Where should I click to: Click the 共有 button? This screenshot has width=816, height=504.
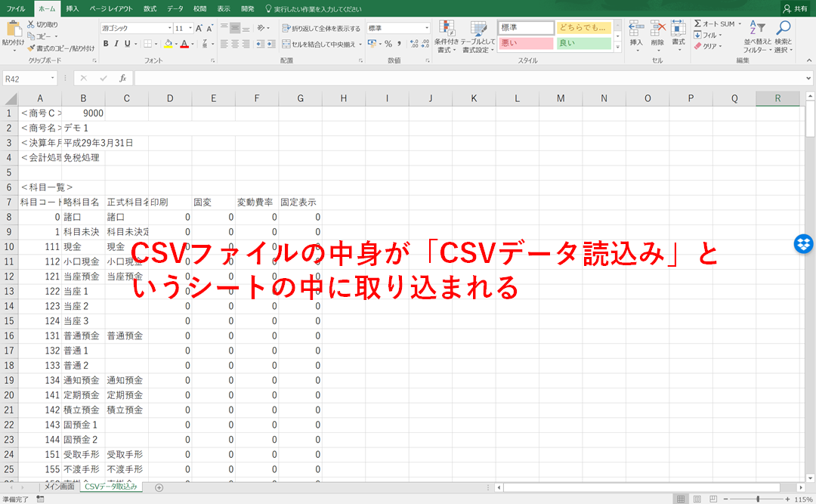(796, 9)
